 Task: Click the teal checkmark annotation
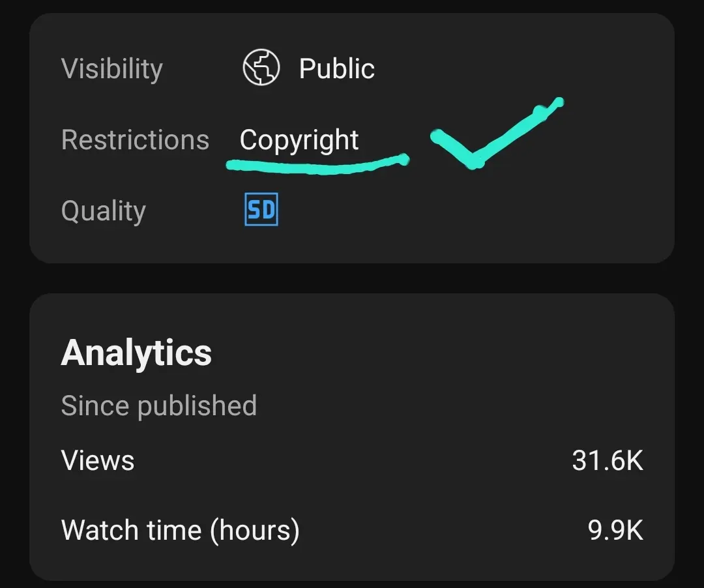coord(497,133)
